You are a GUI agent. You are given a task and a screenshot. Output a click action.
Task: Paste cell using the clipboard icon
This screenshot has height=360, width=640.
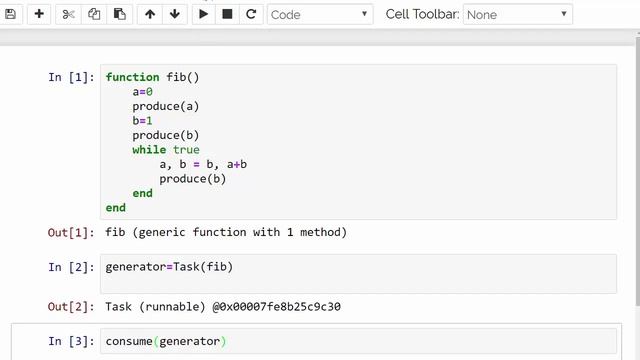(119, 14)
